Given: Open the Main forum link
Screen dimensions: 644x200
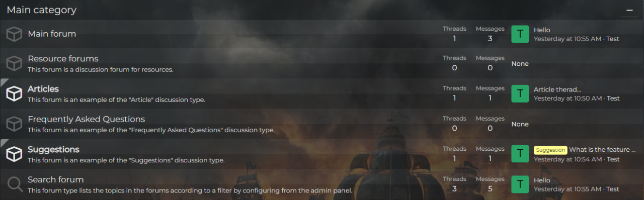Looking at the screenshot, I should [52, 34].
